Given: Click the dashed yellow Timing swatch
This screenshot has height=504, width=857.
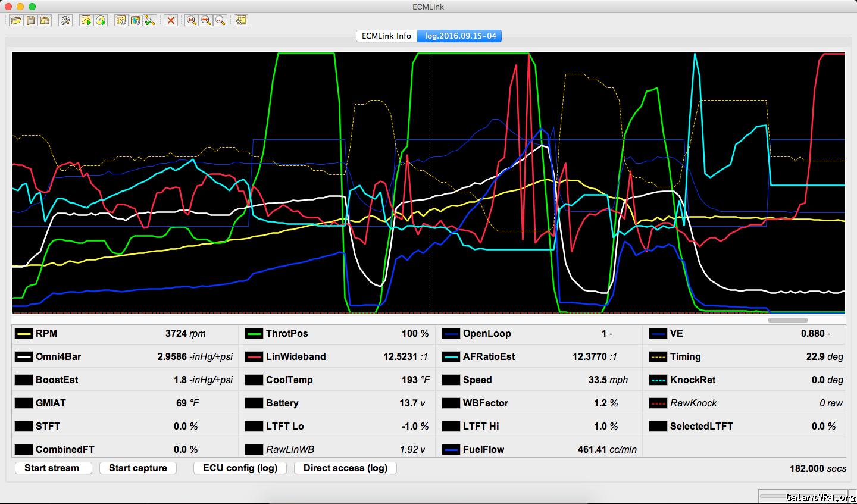Looking at the screenshot, I should coord(658,357).
